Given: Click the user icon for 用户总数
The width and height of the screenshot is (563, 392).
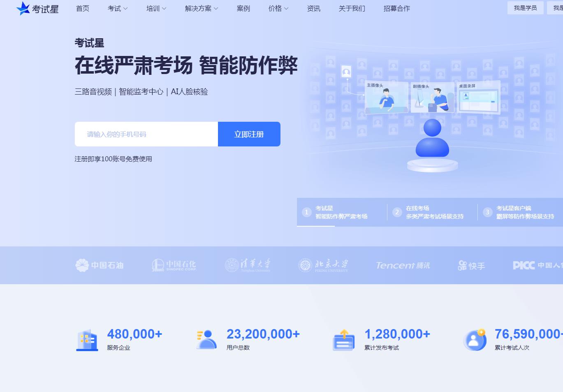Looking at the screenshot, I should [x=206, y=340].
